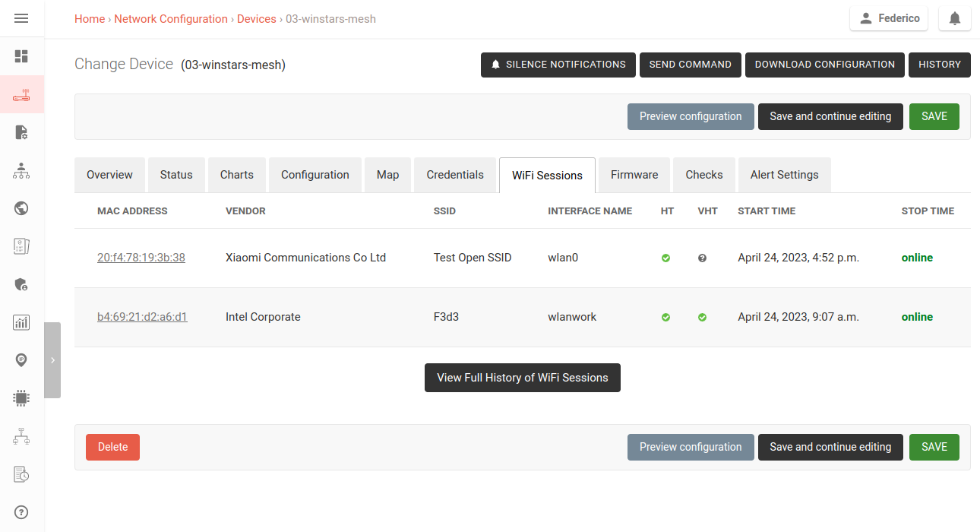Viewport: 980px width, 532px height.
Task: Click the Devices breadcrumb link
Action: (x=256, y=19)
